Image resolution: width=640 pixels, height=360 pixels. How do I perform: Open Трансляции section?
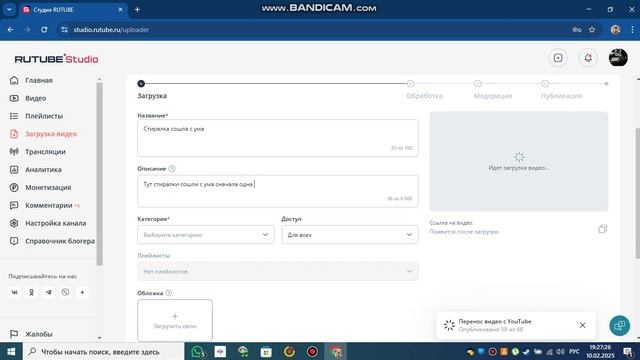(45, 152)
